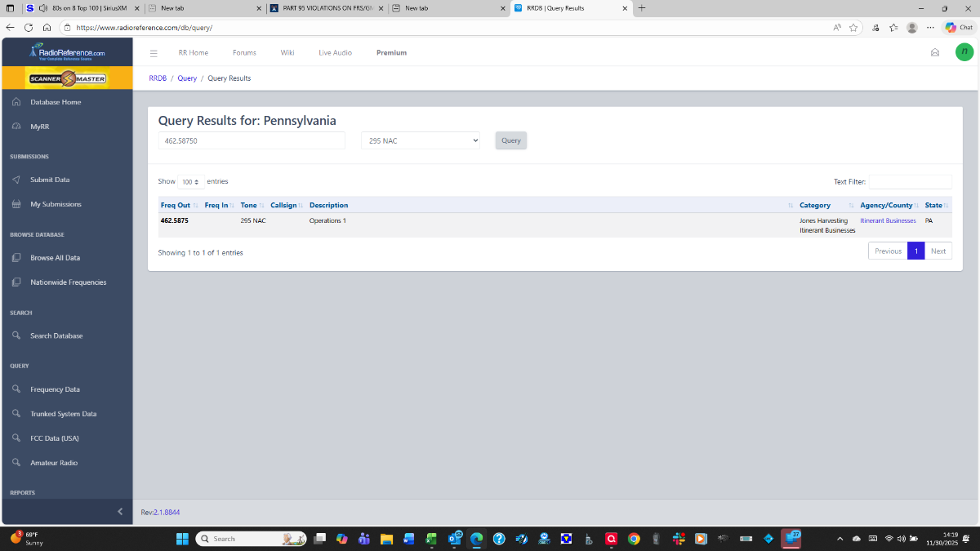The width and height of the screenshot is (980, 551).
Task: Click the ScannerMaster banner logo
Action: point(66,78)
